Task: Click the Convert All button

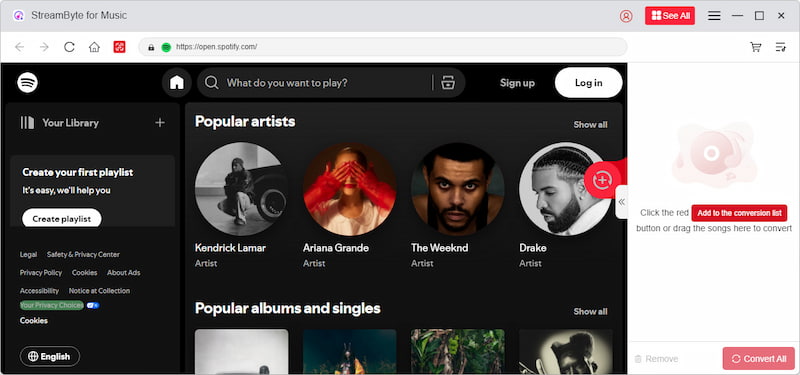Action: (759, 359)
